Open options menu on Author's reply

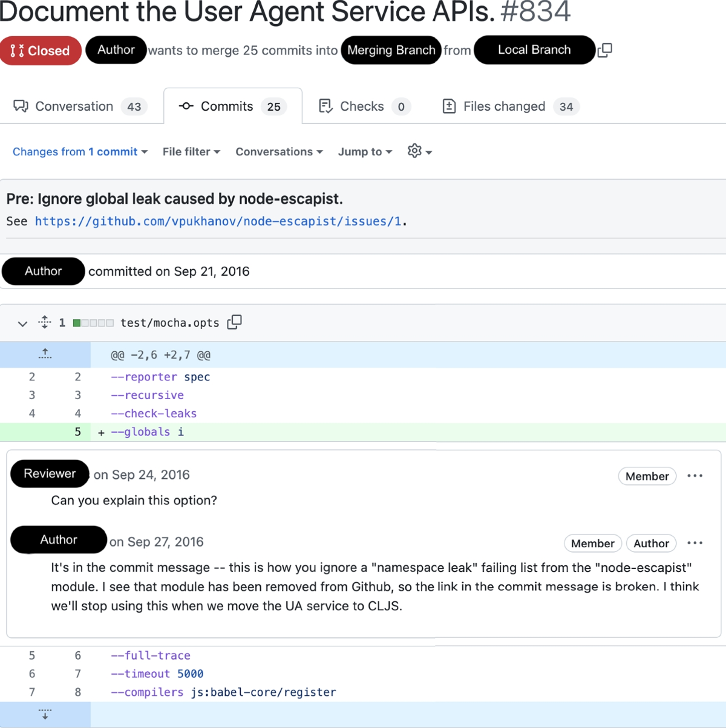coord(695,543)
